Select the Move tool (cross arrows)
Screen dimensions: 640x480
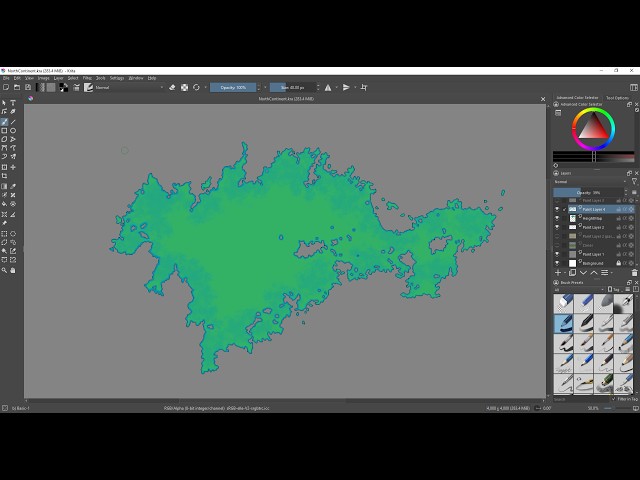(x=13, y=167)
